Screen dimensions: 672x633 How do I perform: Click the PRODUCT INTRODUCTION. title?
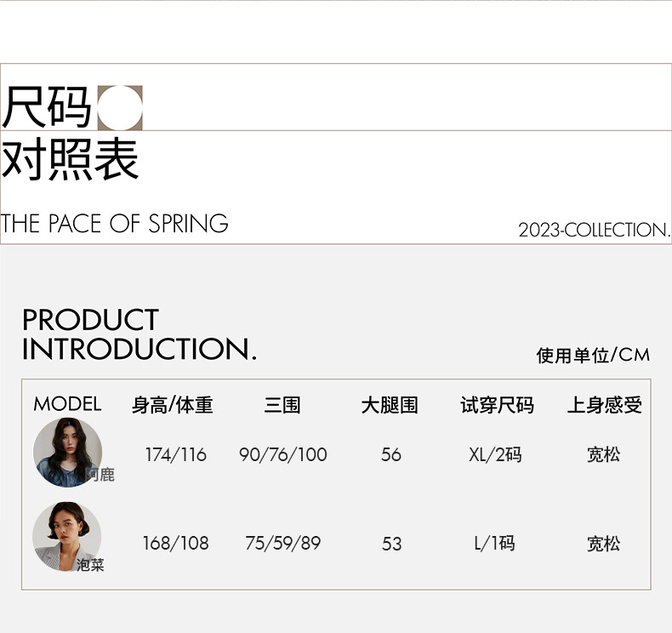139,334
